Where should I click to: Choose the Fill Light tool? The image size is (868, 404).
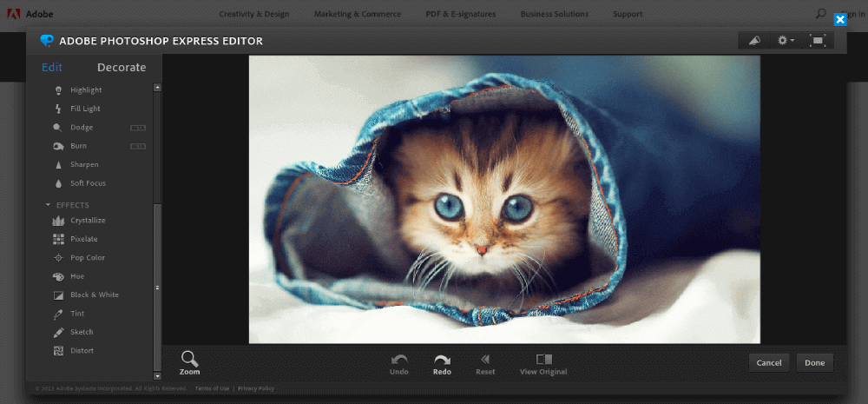click(85, 109)
